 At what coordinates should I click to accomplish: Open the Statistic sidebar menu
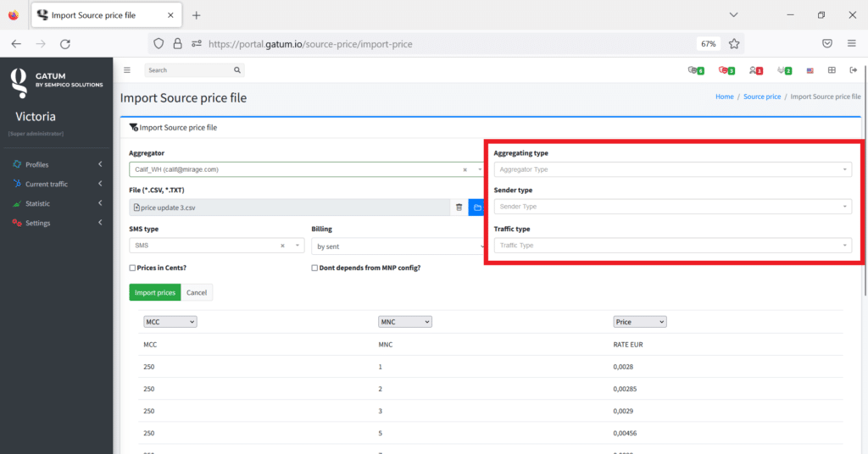[57, 203]
